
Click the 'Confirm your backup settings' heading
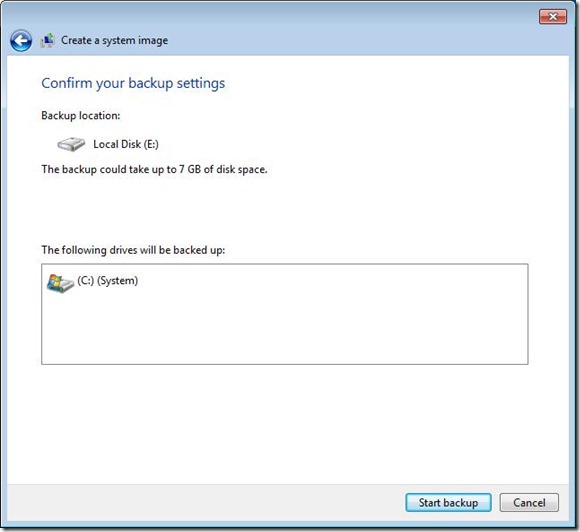(x=133, y=83)
